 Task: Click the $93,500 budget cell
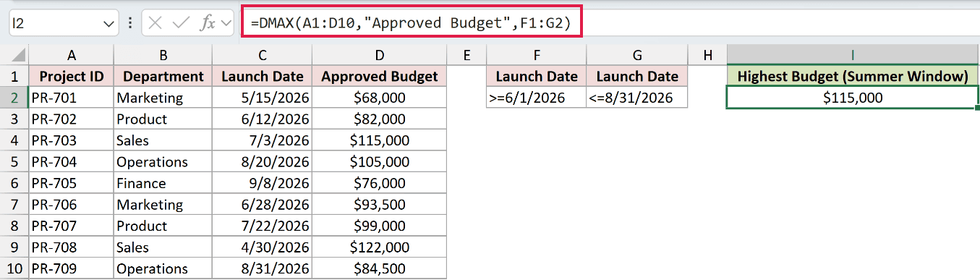(380, 205)
